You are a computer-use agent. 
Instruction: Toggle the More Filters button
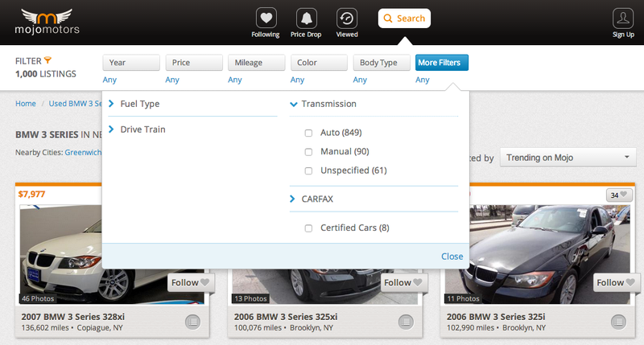(441, 63)
